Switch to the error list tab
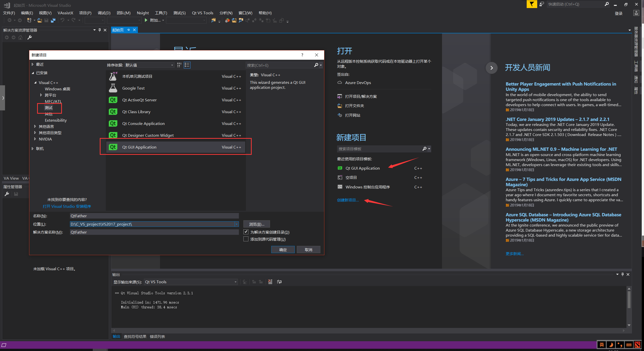The width and height of the screenshot is (644, 351). (x=157, y=337)
